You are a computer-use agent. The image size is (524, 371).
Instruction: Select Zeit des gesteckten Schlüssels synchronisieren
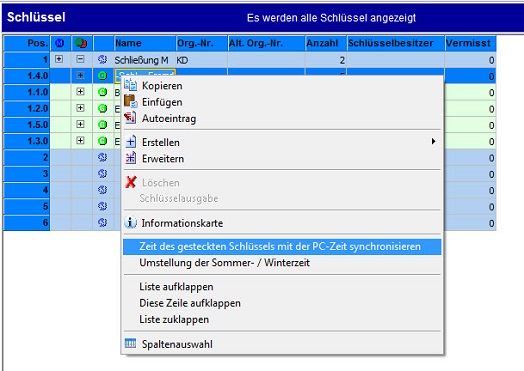click(282, 247)
